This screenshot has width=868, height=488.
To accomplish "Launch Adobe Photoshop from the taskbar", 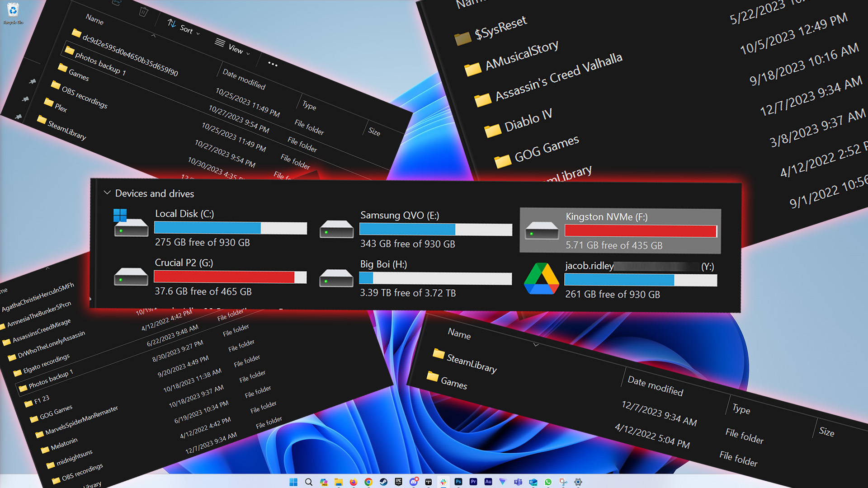I will [458, 482].
